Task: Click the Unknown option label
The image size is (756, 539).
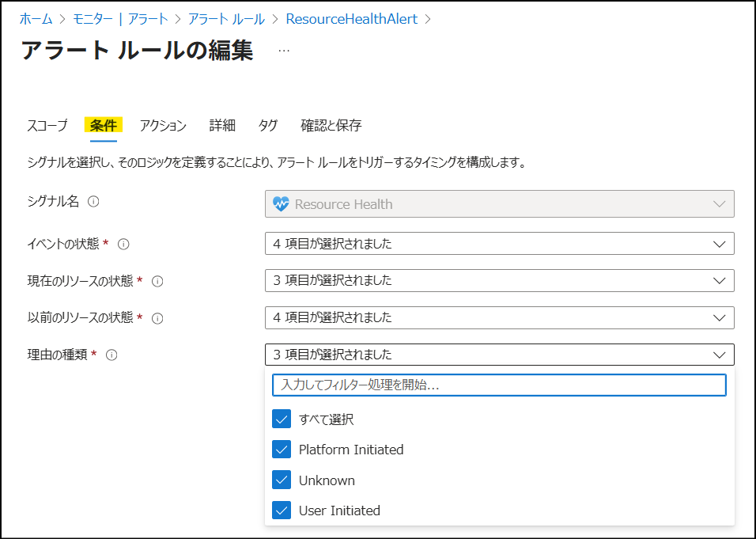Action: pos(327,480)
